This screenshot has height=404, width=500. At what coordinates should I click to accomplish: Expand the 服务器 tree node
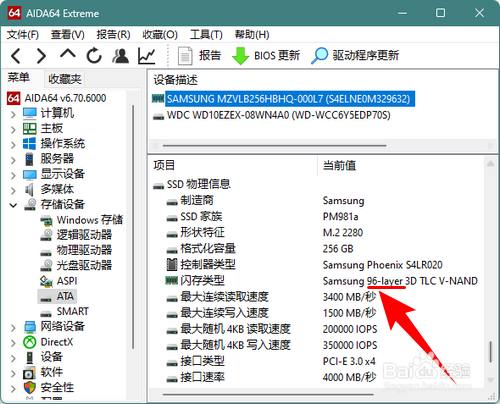click(13, 160)
